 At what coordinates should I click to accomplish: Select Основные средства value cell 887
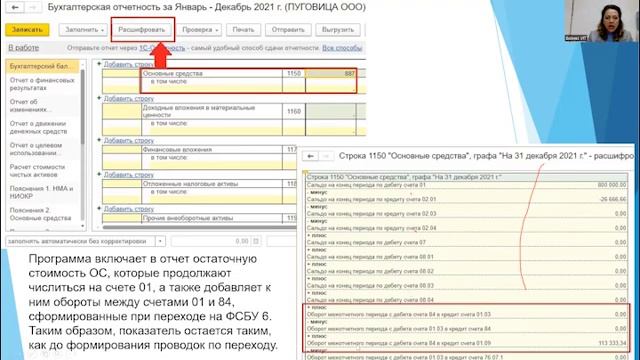coord(331,73)
